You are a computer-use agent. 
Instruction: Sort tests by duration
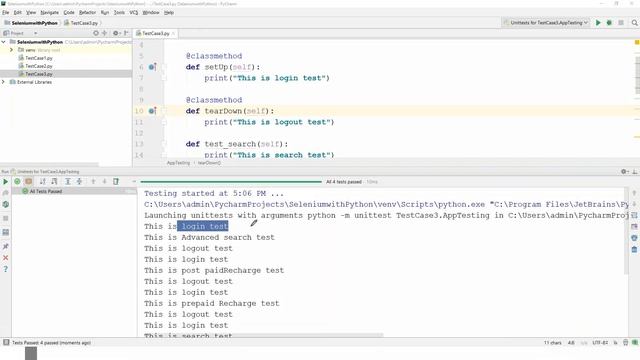(x=54, y=182)
